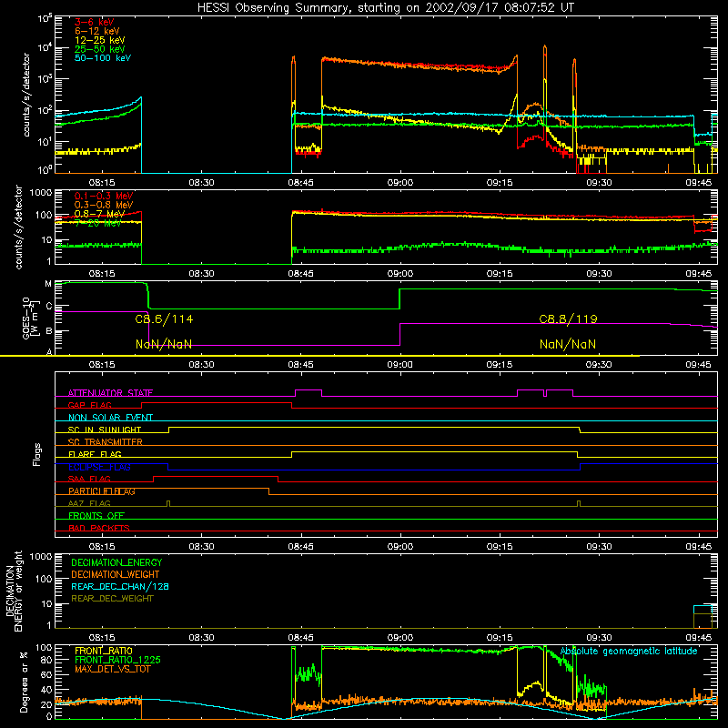Click the 25-50 keV legend entry
This screenshot has height=728, width=728.
[x=100, y=49]
